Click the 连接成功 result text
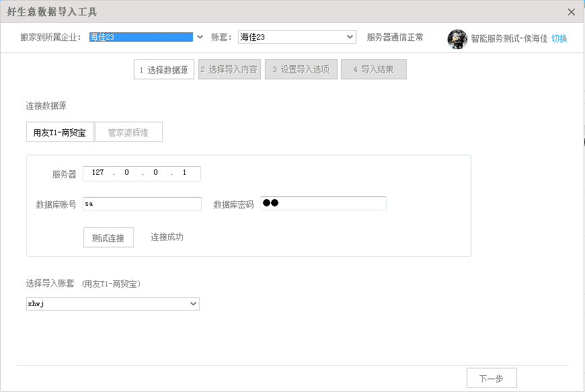The width and height of the screenshot is (585, 392). (x=167, y=237)
